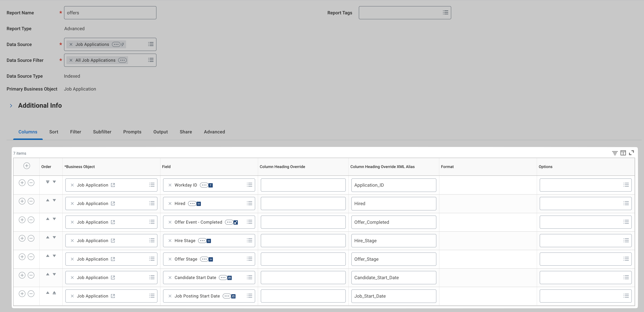This screenshot has width=644, height=312.
Task: Move Job Posting Start Date row to top
Action: coord(54,293)
